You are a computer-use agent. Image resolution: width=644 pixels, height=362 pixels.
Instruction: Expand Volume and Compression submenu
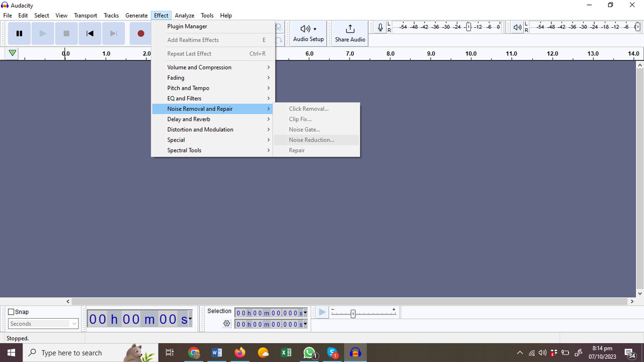point(213,67)
